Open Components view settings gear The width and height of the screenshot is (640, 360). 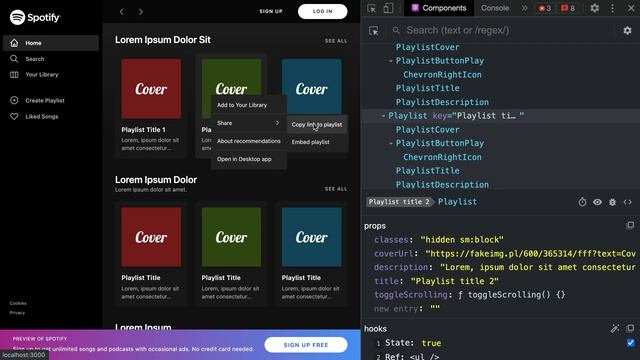point(627,31)
